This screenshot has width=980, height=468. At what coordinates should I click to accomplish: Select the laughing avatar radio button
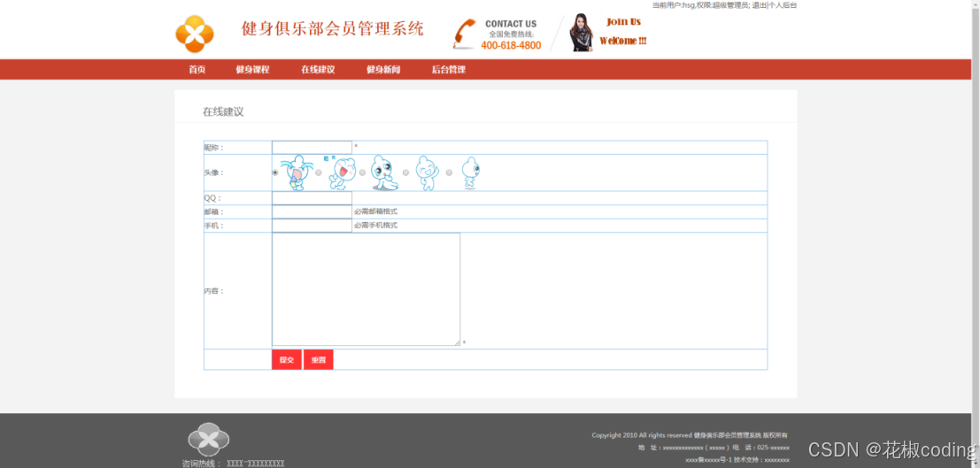point(319,173)
